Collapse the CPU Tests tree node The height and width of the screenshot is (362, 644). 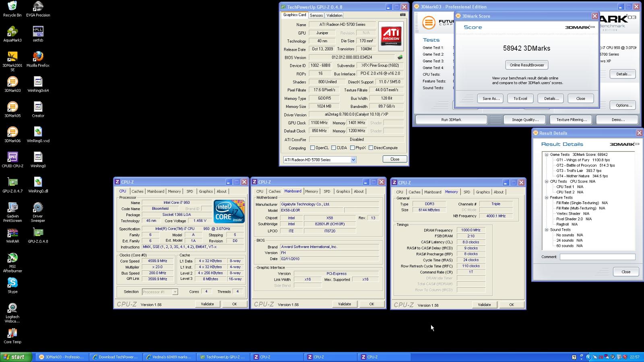pyautogui.click(x=547, y=182)
